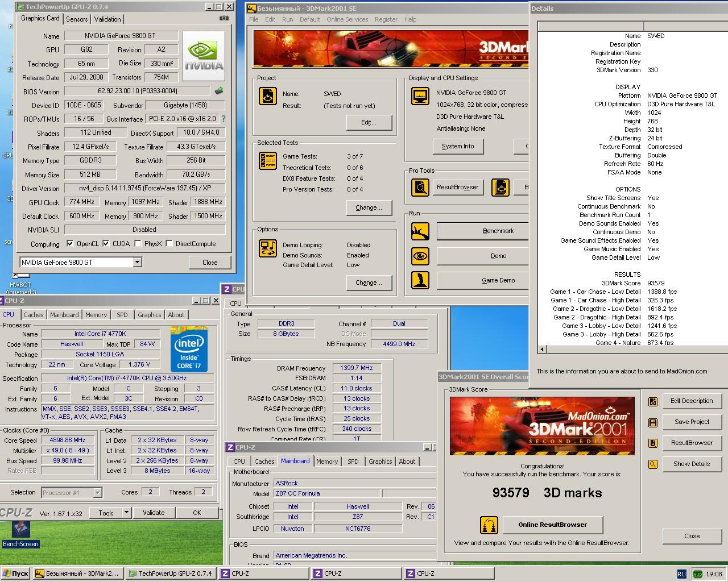Click the save BIOS chip icon in GPU-Z
Screen dimensions: 728x582
[x=219, y=91]
